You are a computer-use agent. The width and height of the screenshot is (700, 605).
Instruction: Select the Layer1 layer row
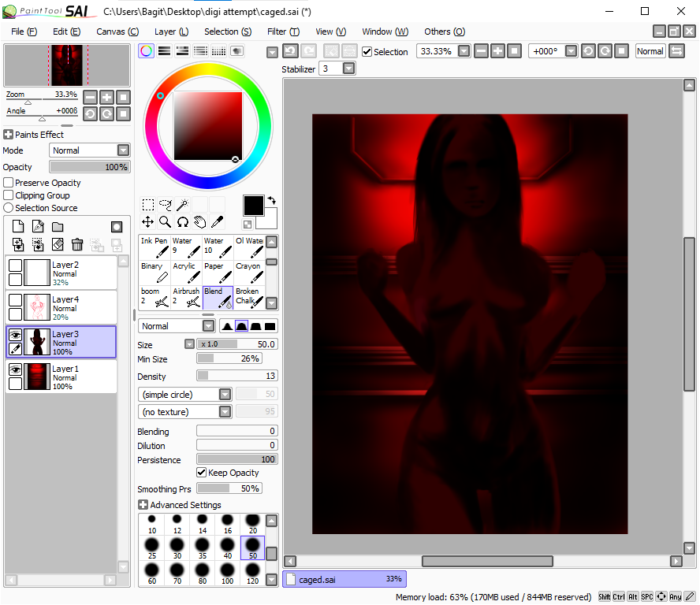coord(61,377)
